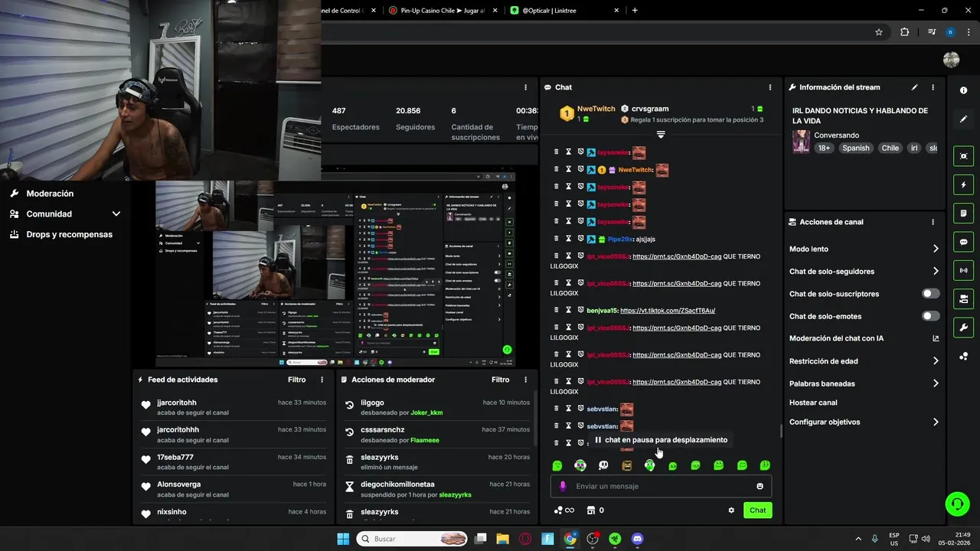Image resolution: width=980 pixels, height=551 pixels.
Task: Open Filtro in Feed de actividades
Action: (x=296, y=380)
